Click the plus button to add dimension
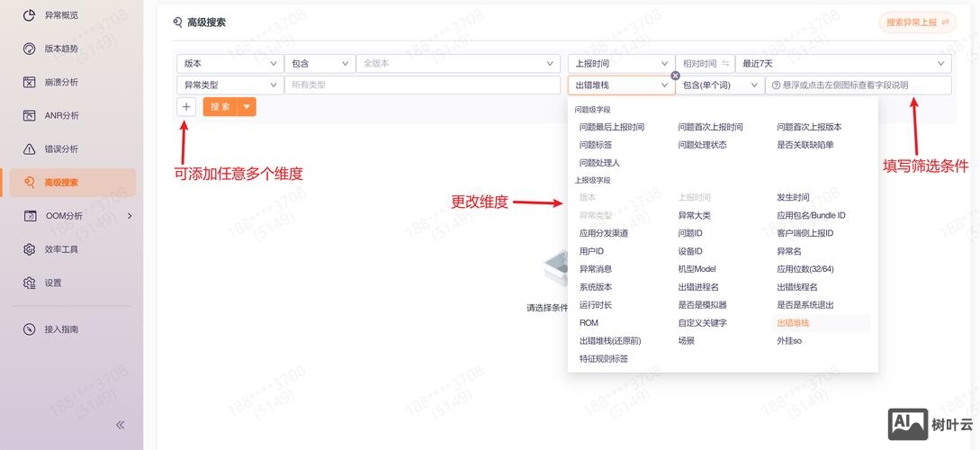The image size is (980, 450). tap(186, 107)
